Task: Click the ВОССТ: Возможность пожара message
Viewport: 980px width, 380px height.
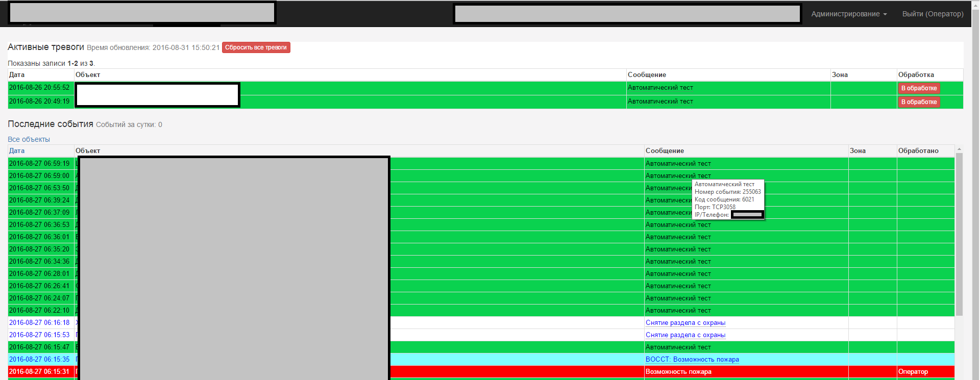Action: (x=692, y=360)
